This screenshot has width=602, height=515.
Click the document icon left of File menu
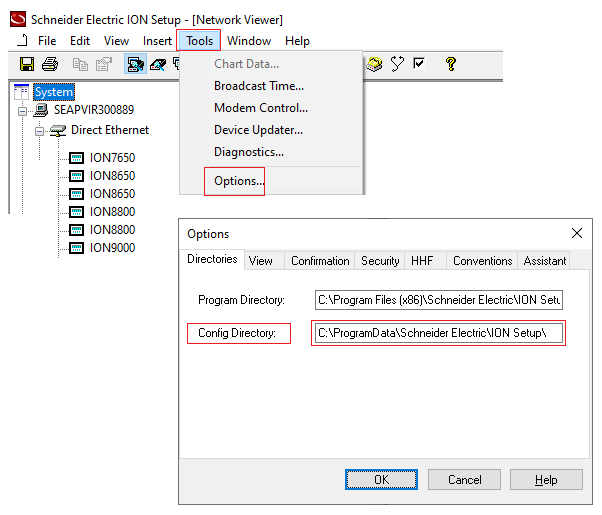pyautogui.click(x=23, y=40)
